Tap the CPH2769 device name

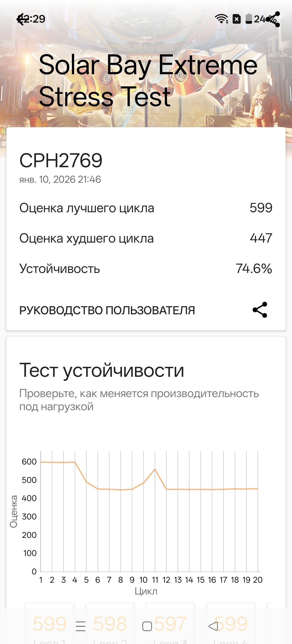61,161
